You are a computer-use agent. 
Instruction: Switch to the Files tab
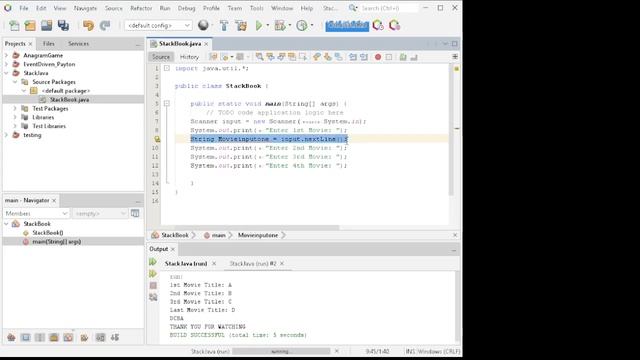(49, 44)
